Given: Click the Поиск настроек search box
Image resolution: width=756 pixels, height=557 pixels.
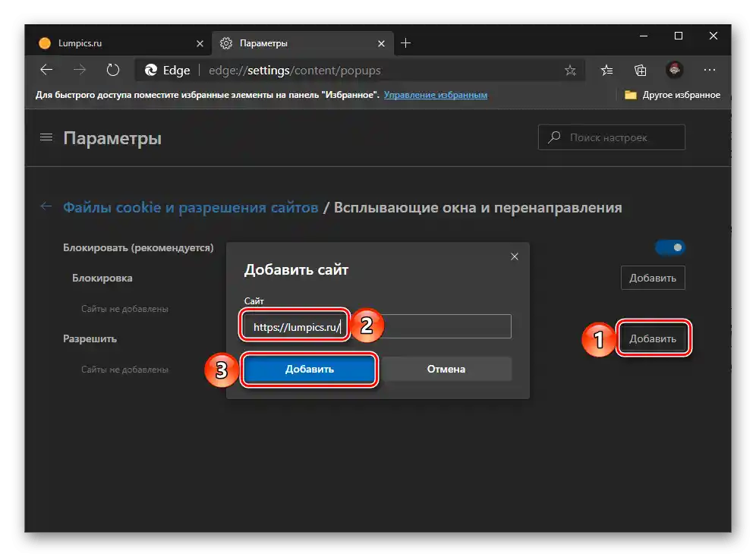Looking at the screenshot, I should tap(611, 137).
